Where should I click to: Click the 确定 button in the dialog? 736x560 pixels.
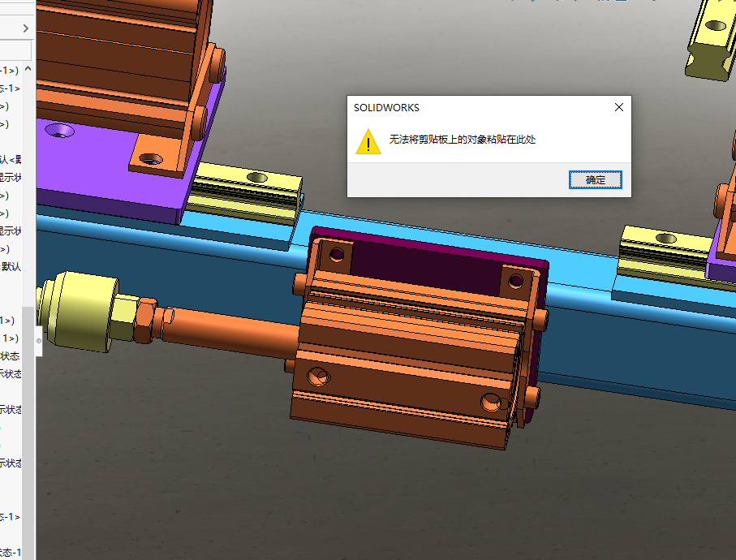pos(595,179)
